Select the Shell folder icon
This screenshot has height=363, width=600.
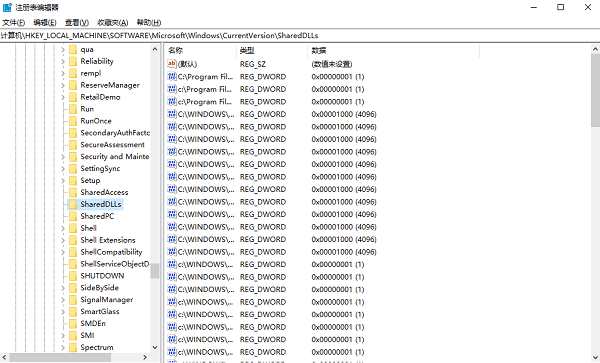73,228
